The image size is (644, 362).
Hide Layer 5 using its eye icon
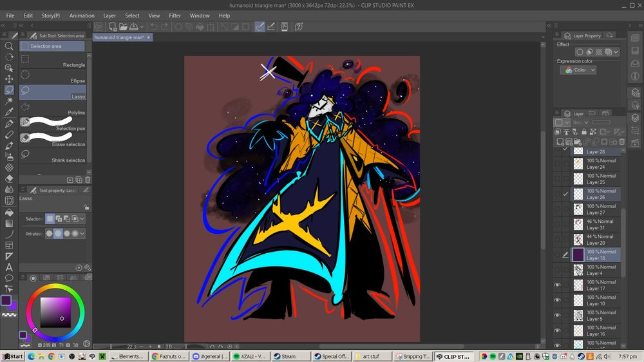557,315
